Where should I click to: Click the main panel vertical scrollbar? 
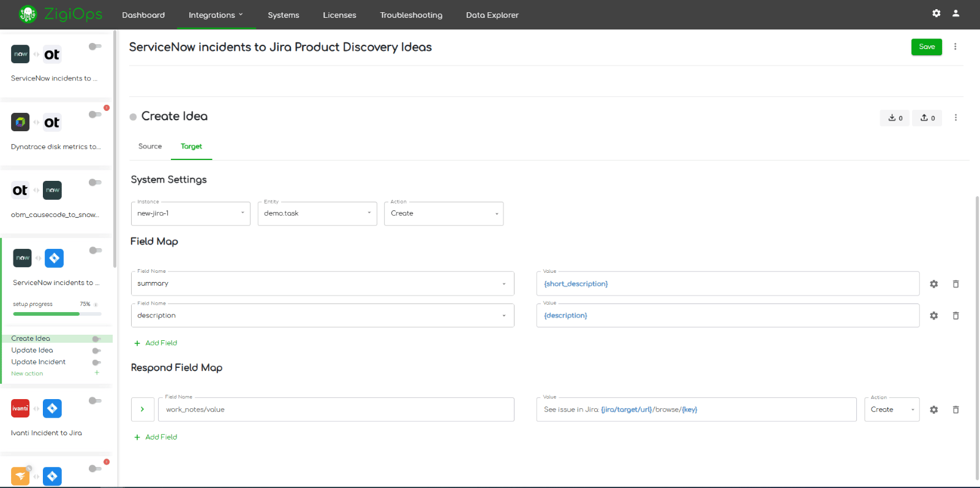pyautogui.click(x=977, y=337)
